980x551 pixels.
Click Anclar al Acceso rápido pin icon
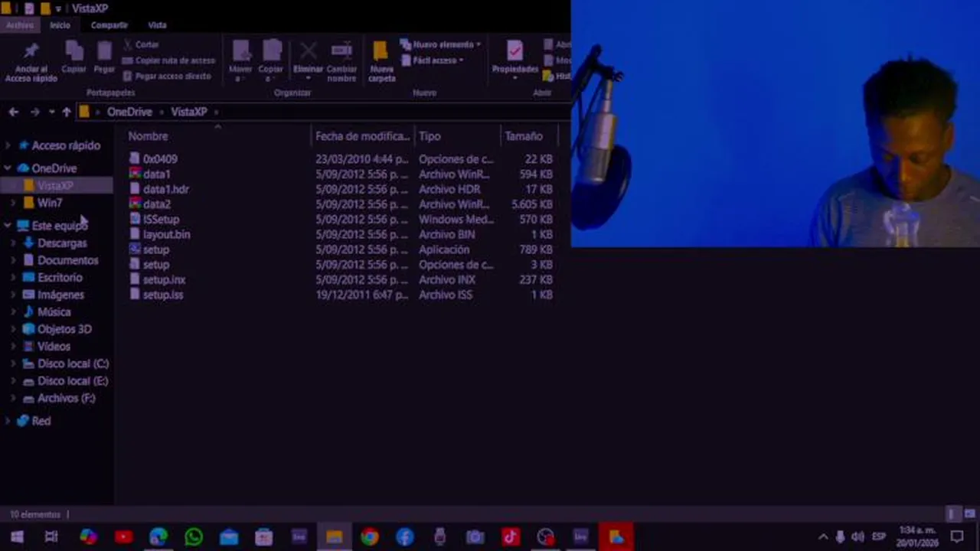click(31, 52)
